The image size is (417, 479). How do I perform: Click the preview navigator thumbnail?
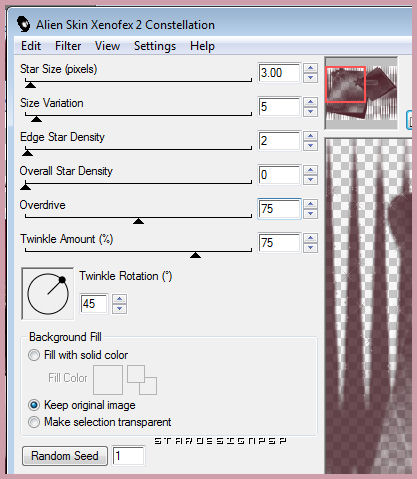[361, 93]
